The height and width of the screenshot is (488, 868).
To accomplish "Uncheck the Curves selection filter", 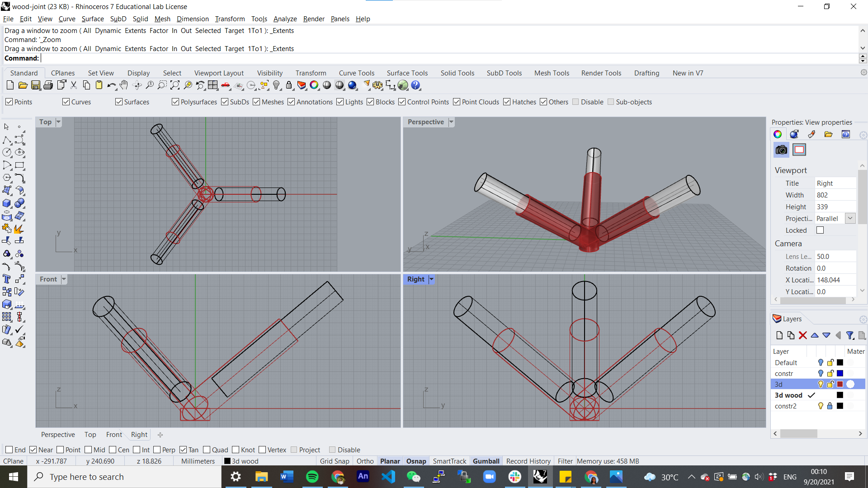I will (66, 102).
